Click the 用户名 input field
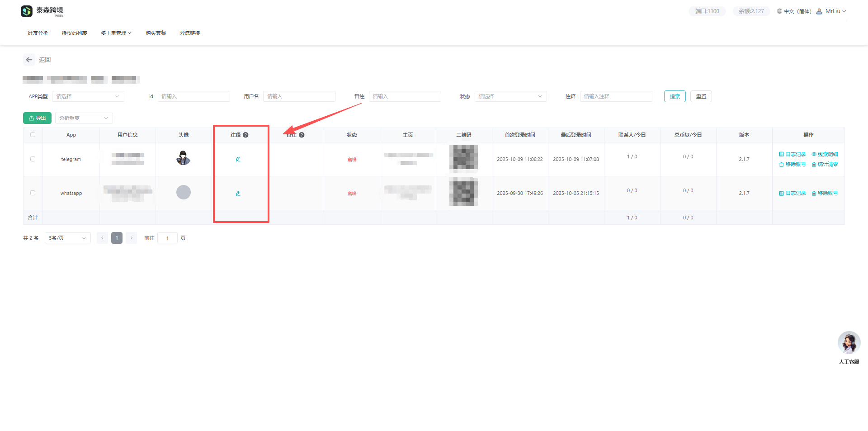This screenshot has width=868, height=431. [x=299, y=96]
